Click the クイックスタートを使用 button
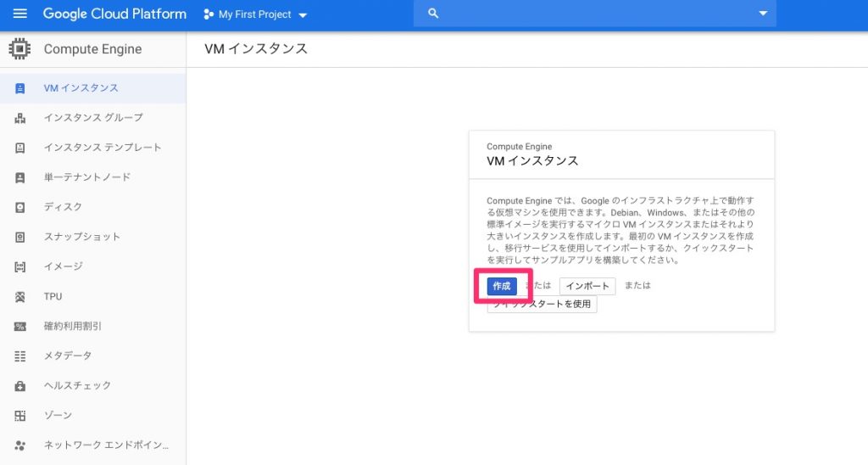Image resolution: width=868 pixels, height=465 pixels. [542, 305]
